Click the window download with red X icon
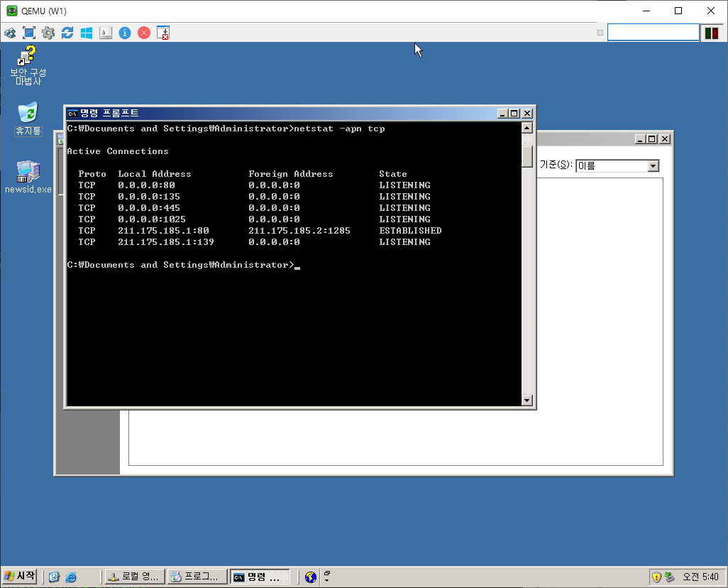728x588 pixels. [163, 33]
